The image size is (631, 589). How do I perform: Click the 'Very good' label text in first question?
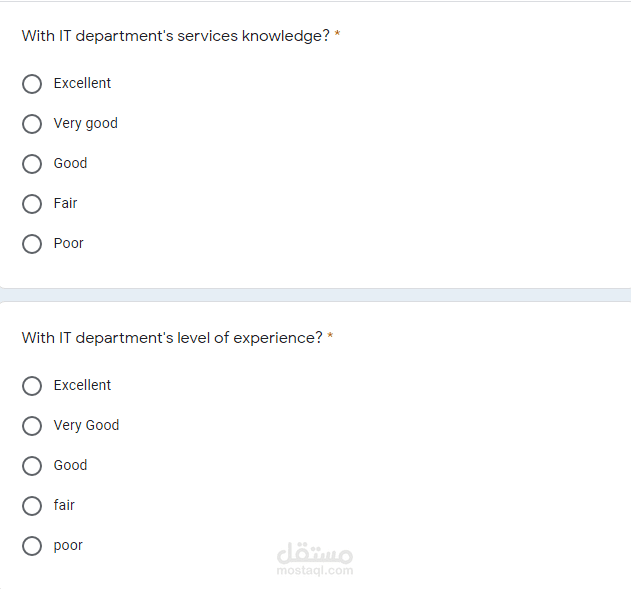tap(85, 124)
